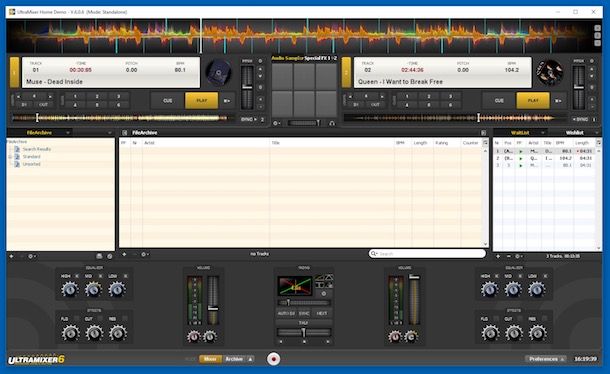Screen dimensions: 610x374
Task: Add track to Waitlist with plus icon
Action: (x=498, y=256)
